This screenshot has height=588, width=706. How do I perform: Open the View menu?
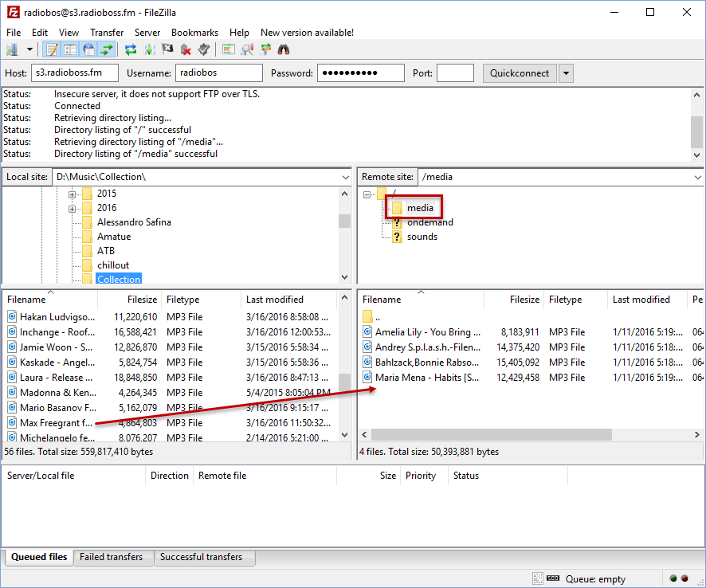[69, 33]
